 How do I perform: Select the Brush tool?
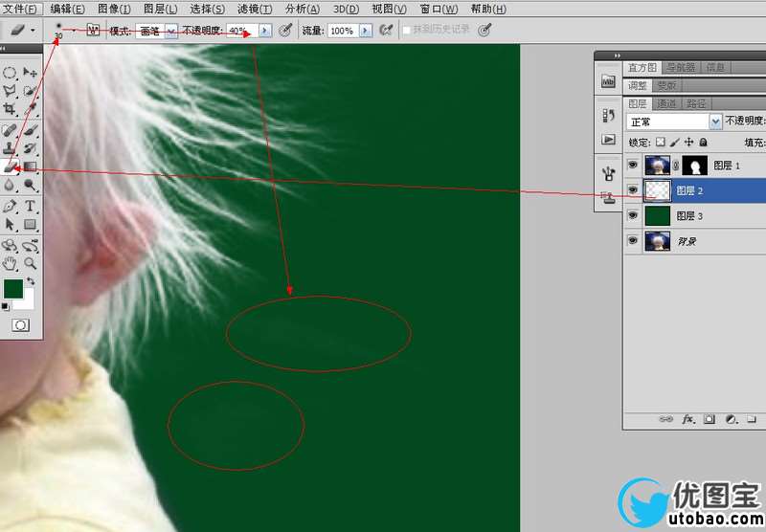pos(31,130)
